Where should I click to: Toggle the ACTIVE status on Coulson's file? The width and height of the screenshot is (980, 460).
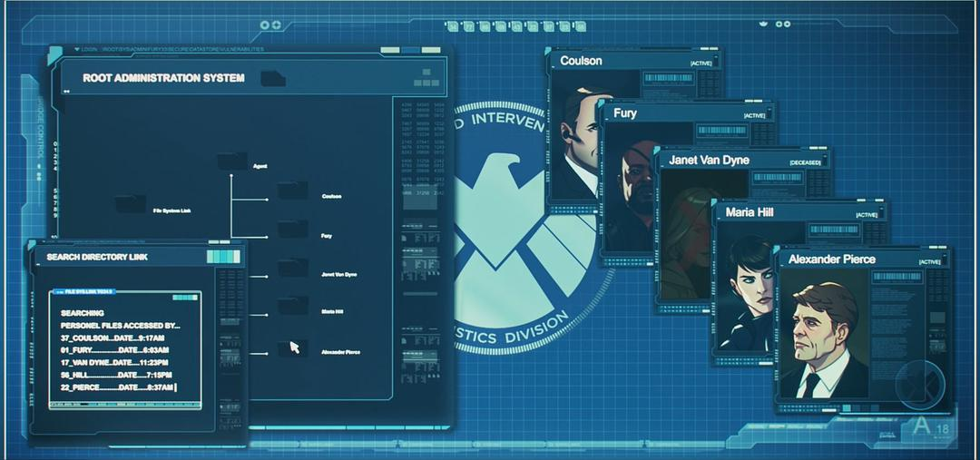699,64
